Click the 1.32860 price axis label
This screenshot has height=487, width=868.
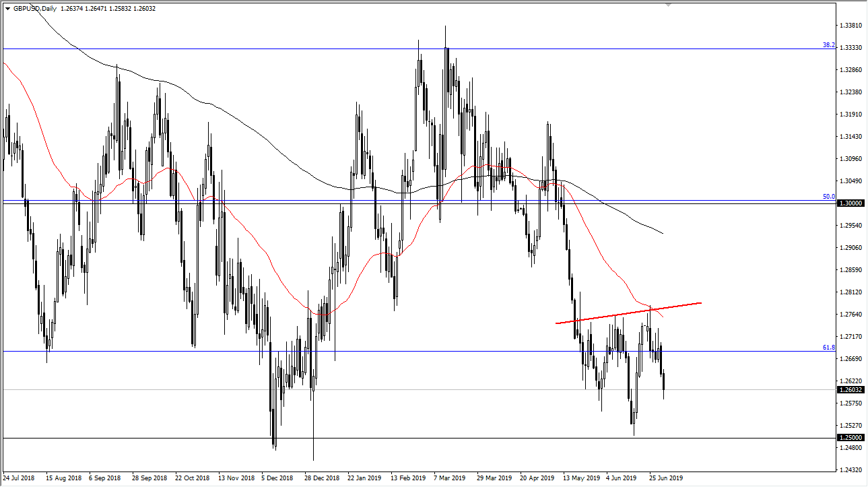pyautogui.click(x=851, y=70)
